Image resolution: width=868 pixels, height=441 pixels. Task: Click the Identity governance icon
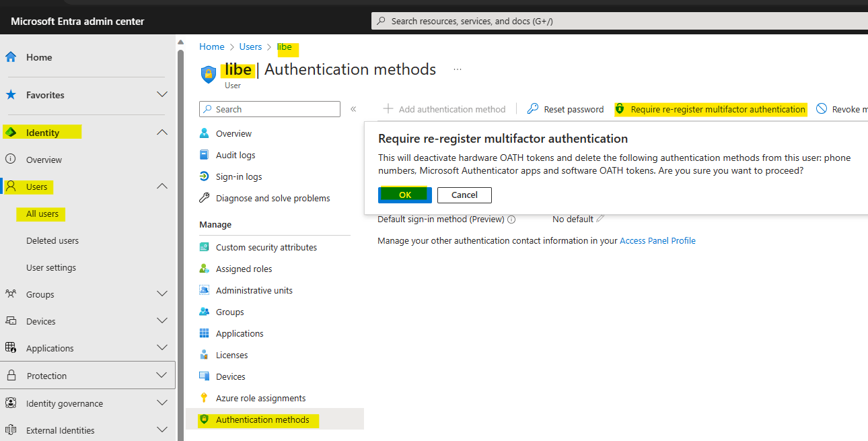click(11, 403)
